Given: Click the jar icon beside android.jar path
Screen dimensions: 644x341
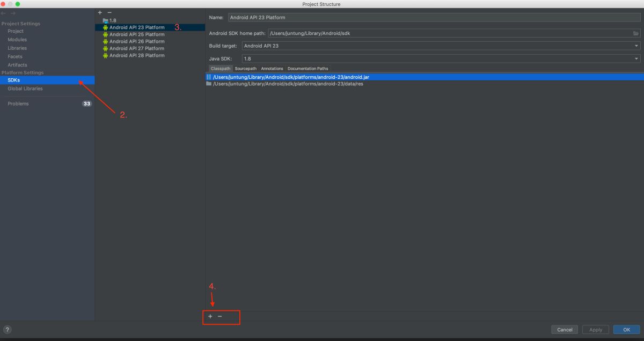Looking at the screenshot, I should [x=209, y=77].
